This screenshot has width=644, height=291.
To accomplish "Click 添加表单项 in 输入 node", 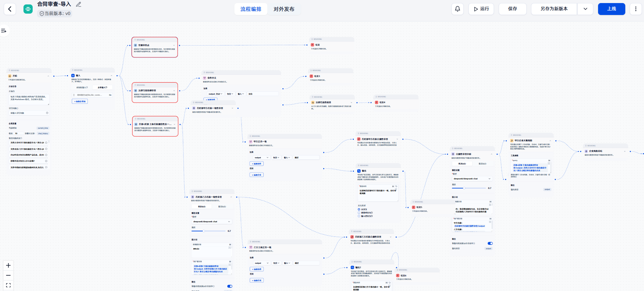I will click(80, 101).
